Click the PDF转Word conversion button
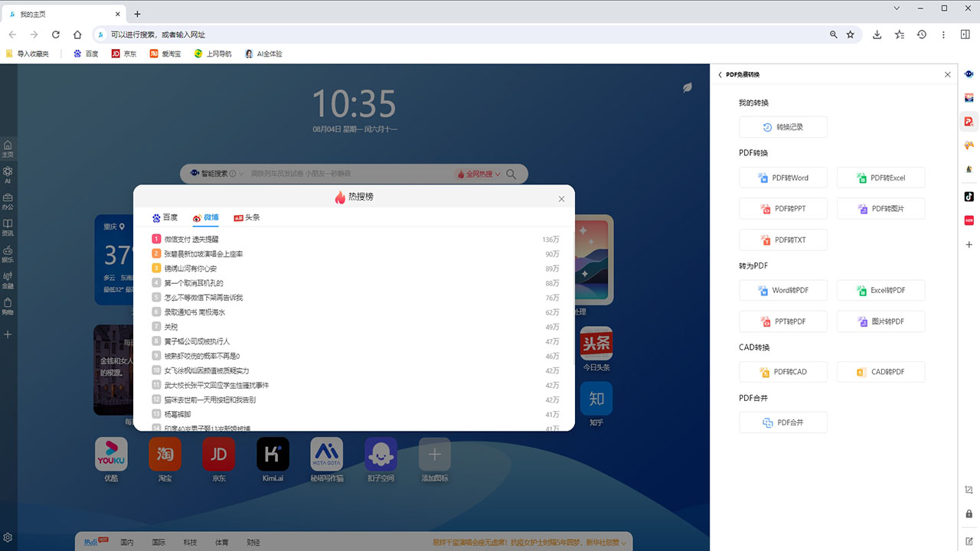Screen dimensions: 980x551 tap(783, 177)
